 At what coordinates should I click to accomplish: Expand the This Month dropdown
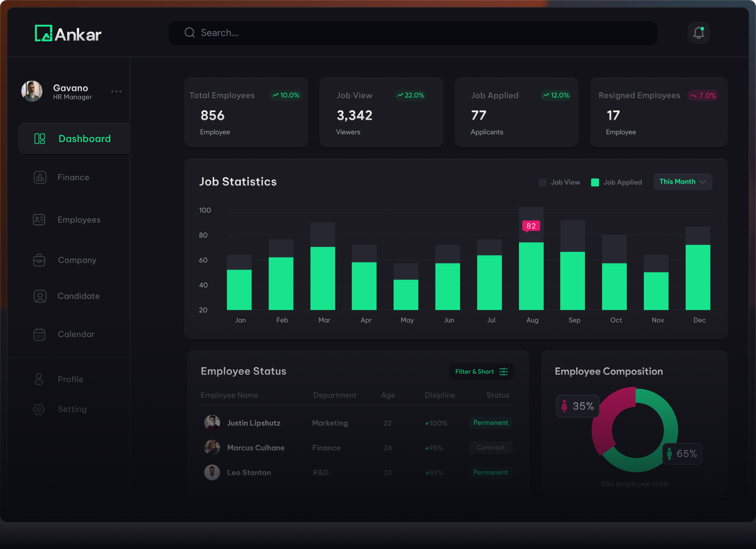(682, 182)
